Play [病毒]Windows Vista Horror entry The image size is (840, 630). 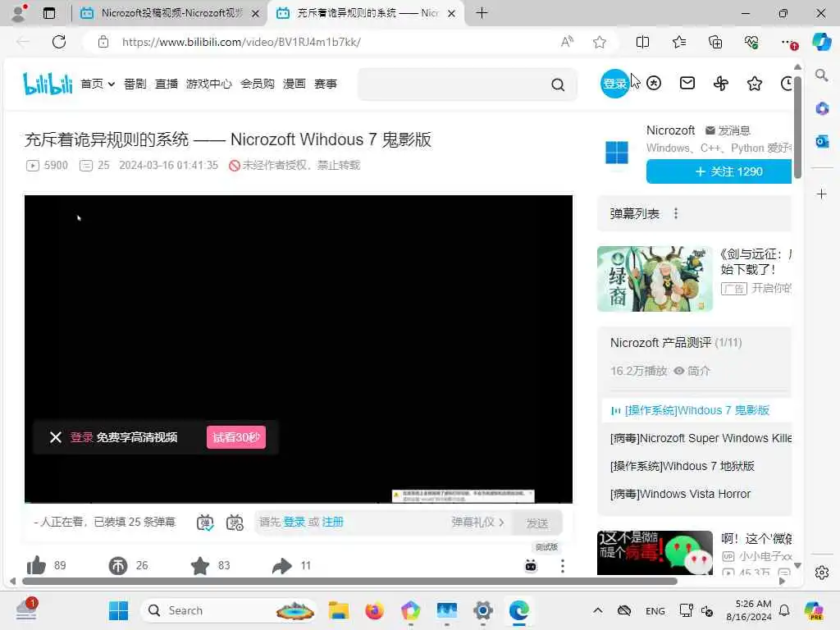point(680,494)
